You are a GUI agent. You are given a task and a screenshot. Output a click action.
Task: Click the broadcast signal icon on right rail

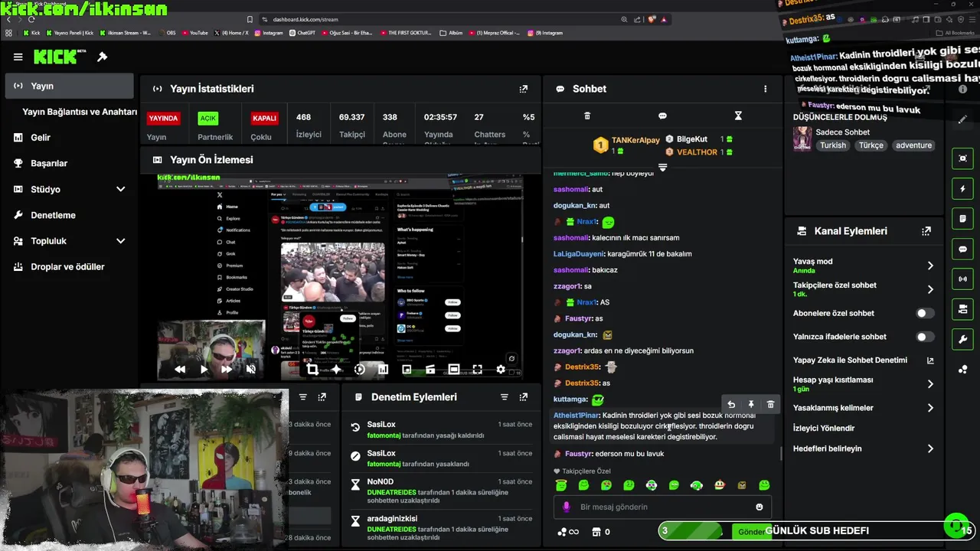click(x=963, y=279)
